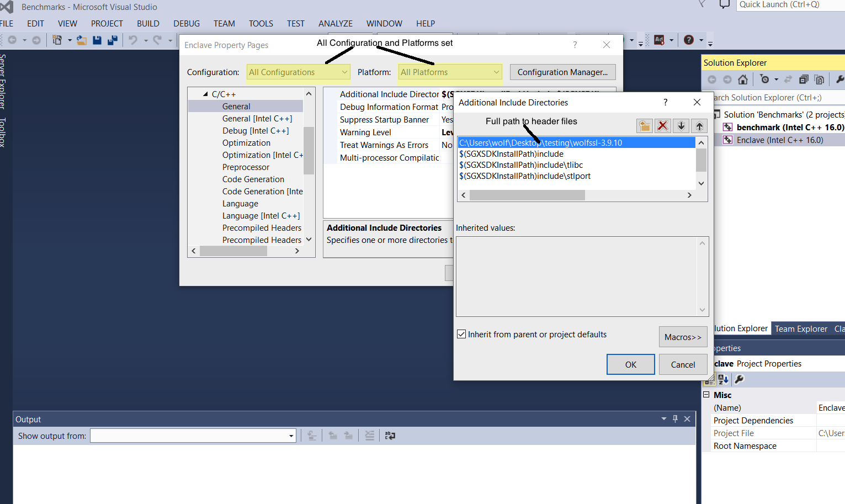Screen dimensions: 845x504
Task: Save the current file from toolbar
Action: (97, 40)
